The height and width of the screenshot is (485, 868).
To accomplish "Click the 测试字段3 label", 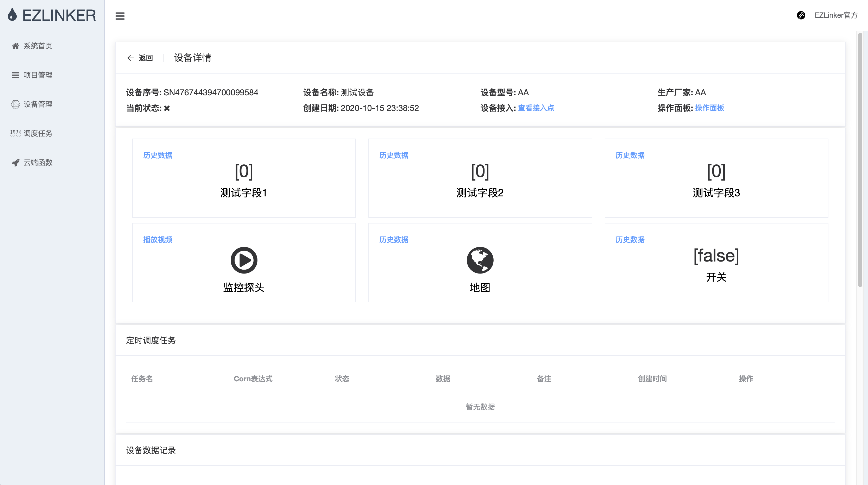I will pos(716,193).
